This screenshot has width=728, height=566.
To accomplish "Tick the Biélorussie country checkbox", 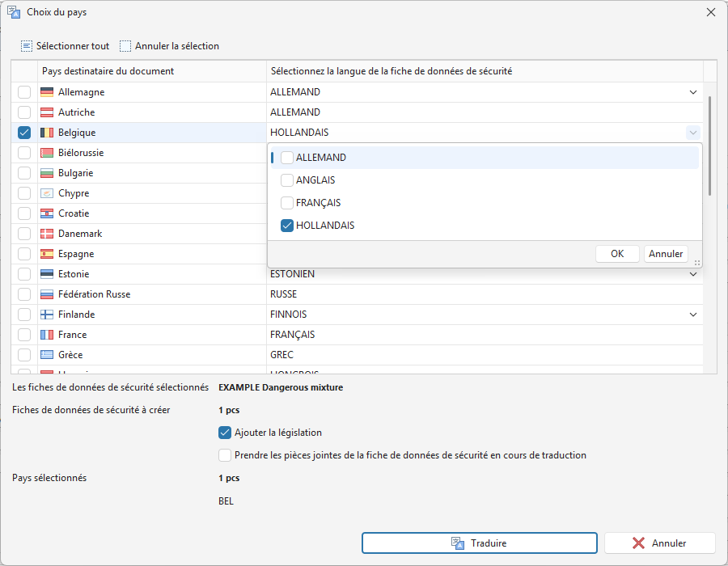I will click(x=24, y=153).
